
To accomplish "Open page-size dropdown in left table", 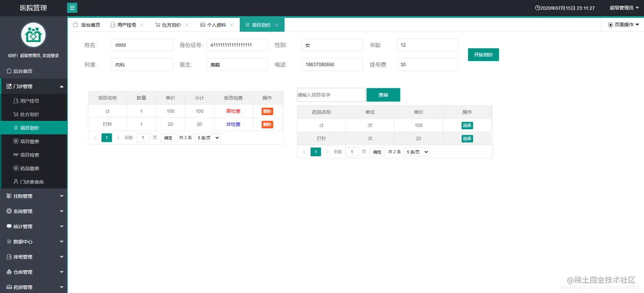I will [208, 138].
